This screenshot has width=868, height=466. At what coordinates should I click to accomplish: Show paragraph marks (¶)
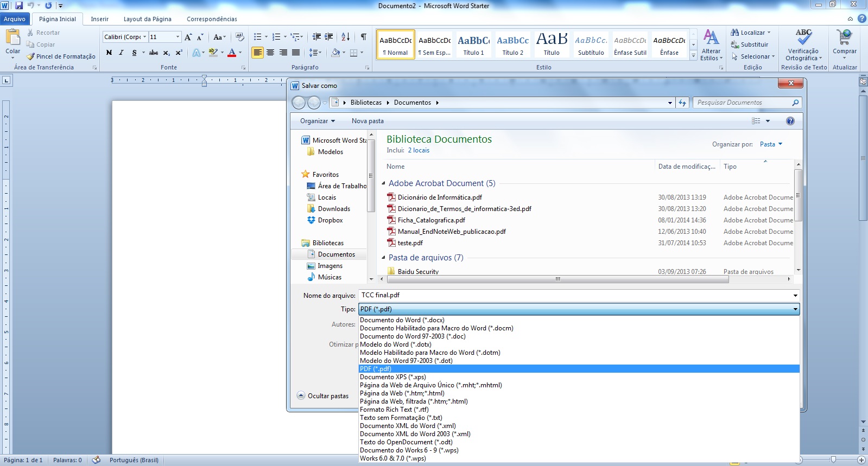click(363, 37)
